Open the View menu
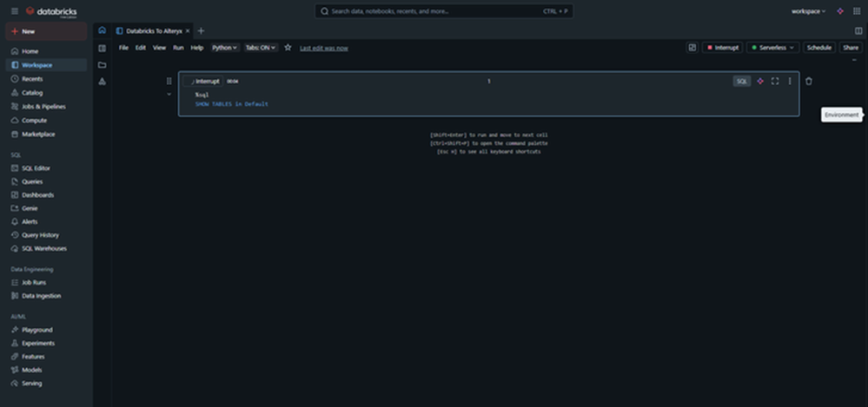The image size is (868, 407). pyautogui.click(x=159, y=48)
